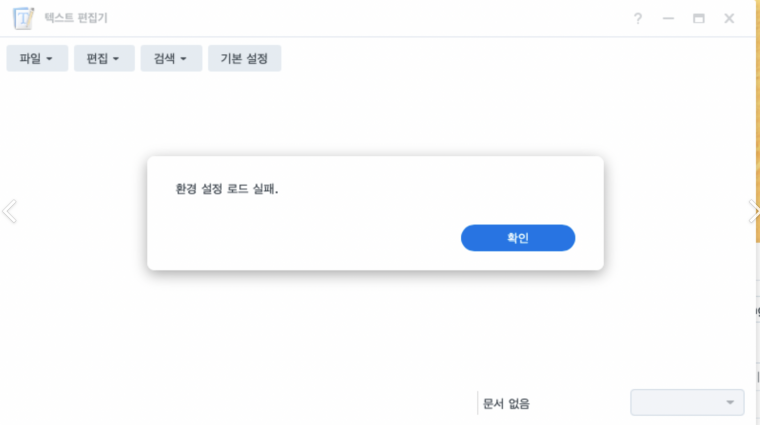Go to next image with right chevron
Viewport: 760px width, 425px height.
point(754,211)
